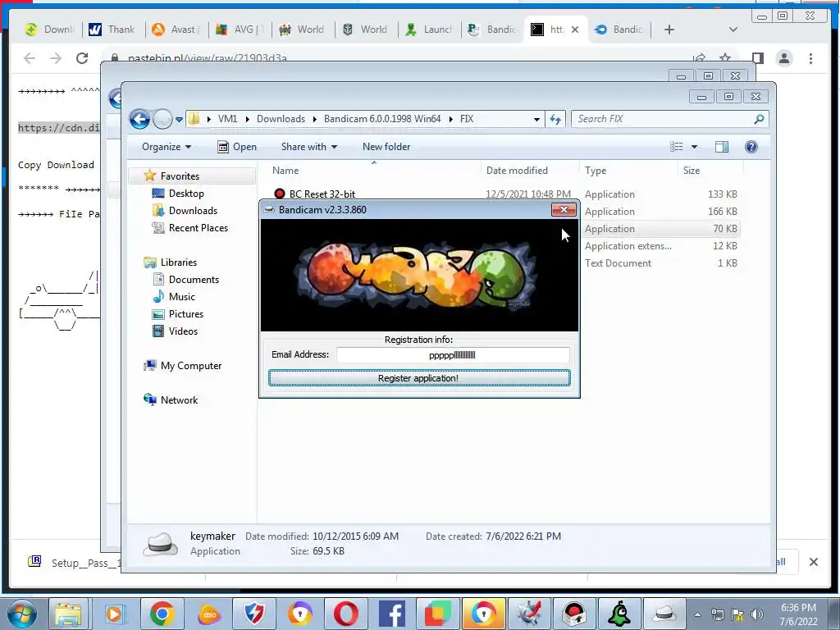840x630 pixels.
Task: Expand the view options dropdown arrow
Action: tap(694, 147)
